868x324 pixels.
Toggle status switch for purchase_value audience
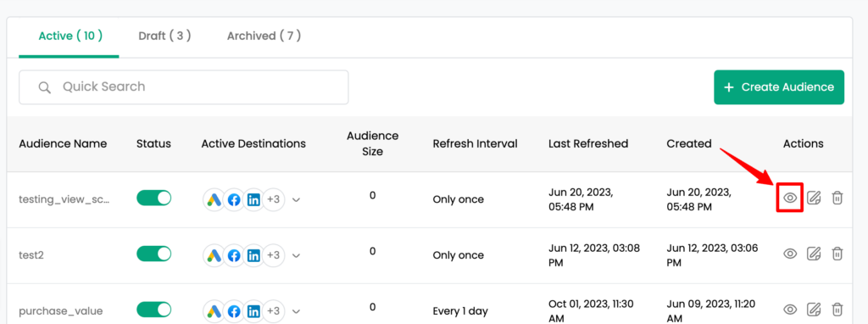(154, 309)
